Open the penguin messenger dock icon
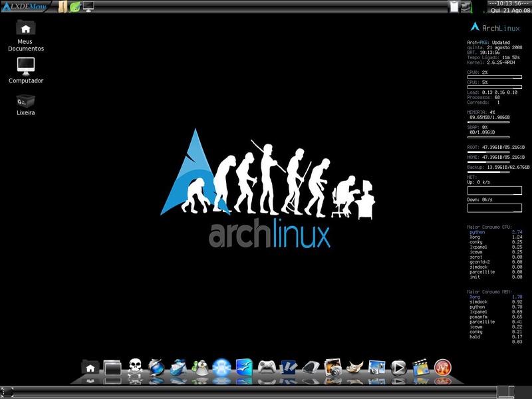This screenshot has width=532, height=399. (x=201, y=368)
